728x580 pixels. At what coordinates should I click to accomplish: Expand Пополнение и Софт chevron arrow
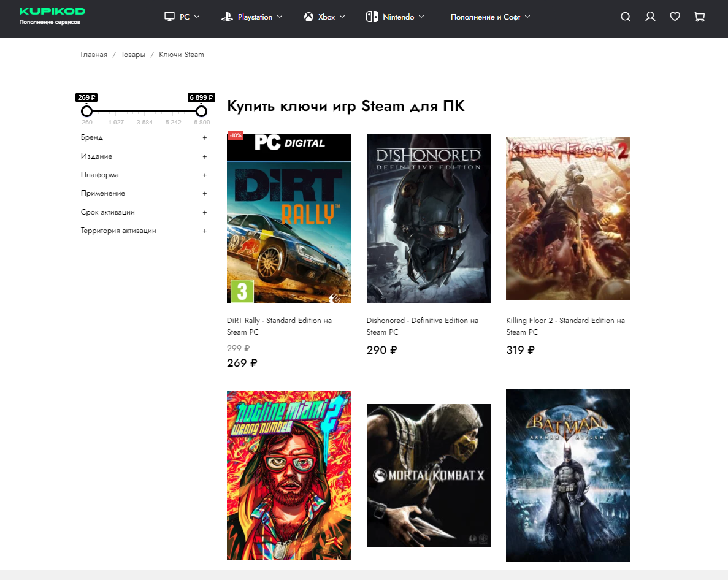point(527,17)
